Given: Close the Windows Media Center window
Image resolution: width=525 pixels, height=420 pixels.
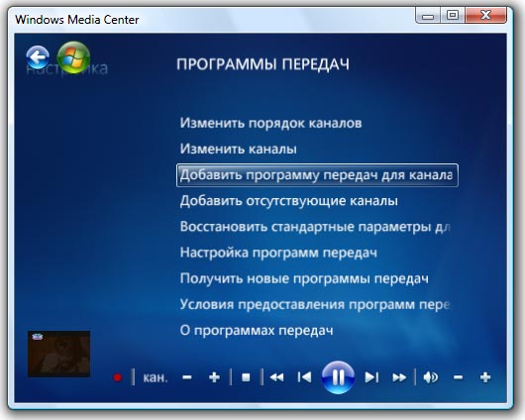Looking at the screenshot, I should pos(485,16).
